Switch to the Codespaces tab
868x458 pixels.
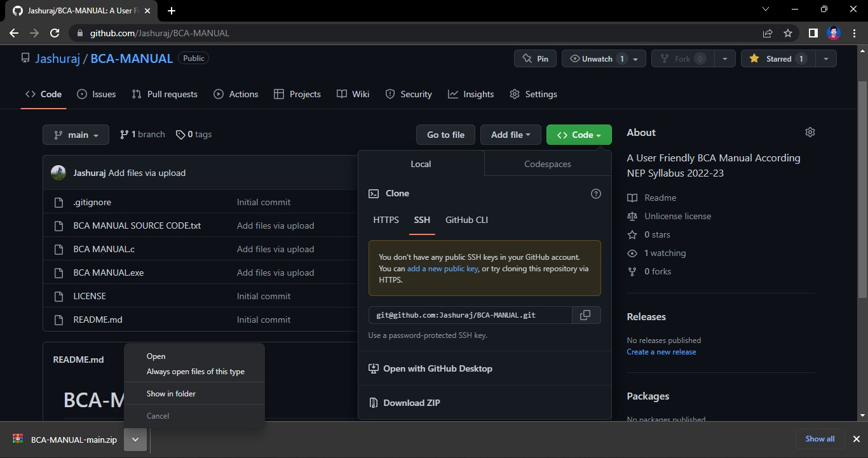[x=548, y=164]
